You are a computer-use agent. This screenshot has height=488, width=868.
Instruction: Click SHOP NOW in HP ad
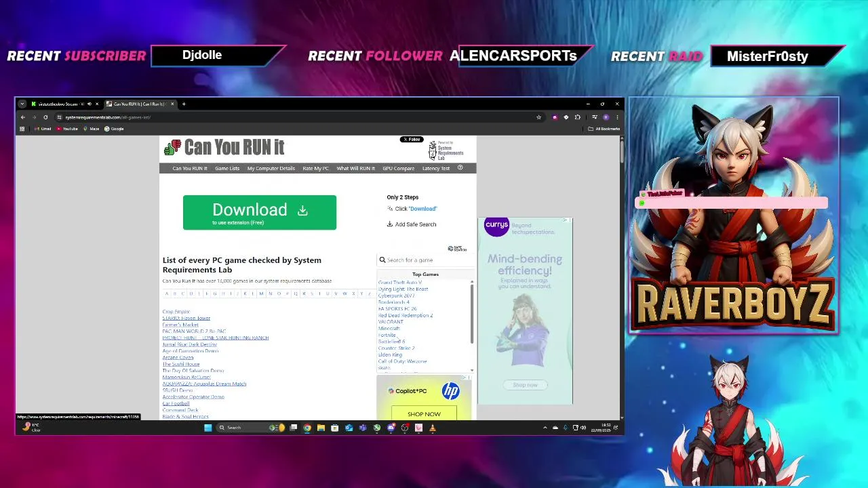(424, 413)
